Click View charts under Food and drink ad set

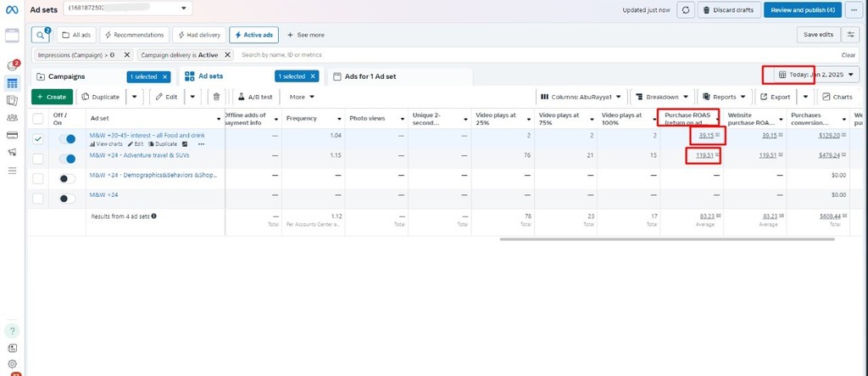[106, 144]
